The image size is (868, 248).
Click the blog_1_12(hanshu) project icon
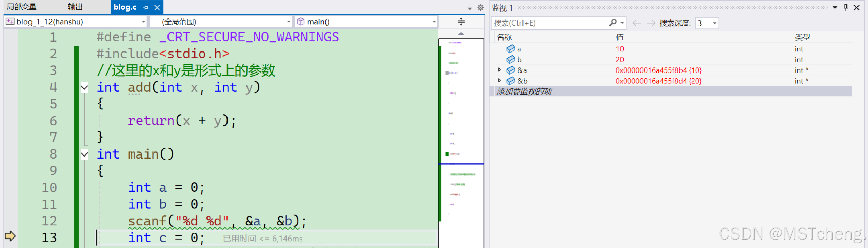(x=10, y=22)
